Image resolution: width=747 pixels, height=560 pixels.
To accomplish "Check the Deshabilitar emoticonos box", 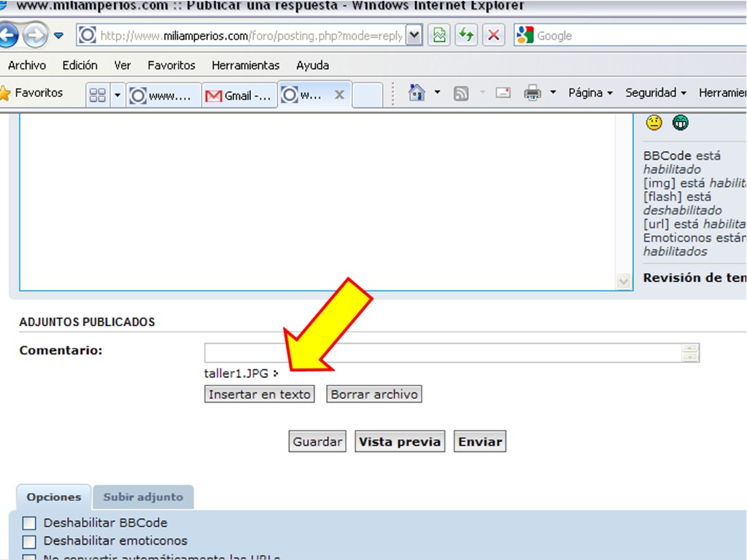I will (29, 541).
